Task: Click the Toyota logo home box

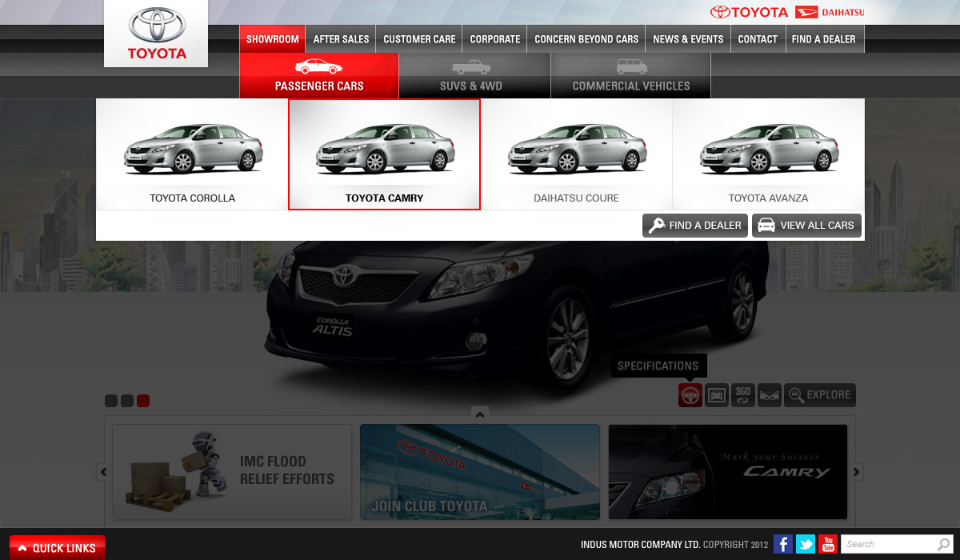Action: (x=156, y=34)
